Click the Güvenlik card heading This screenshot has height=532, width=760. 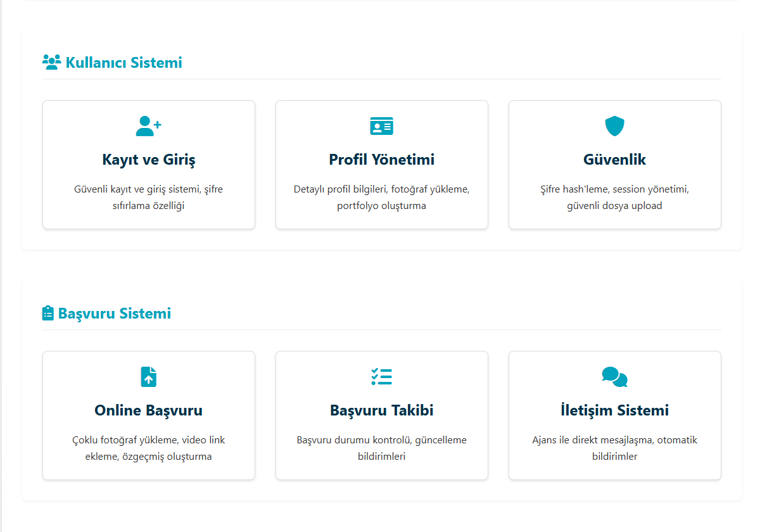click(614, 160)
